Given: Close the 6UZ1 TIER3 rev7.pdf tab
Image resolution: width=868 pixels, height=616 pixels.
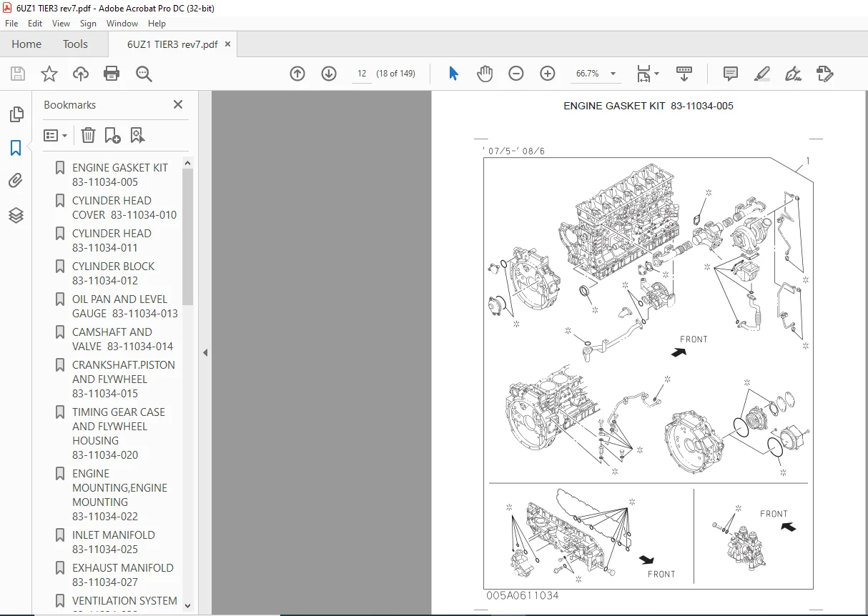Looking at the screenshot, I should (x=228, y=44).
